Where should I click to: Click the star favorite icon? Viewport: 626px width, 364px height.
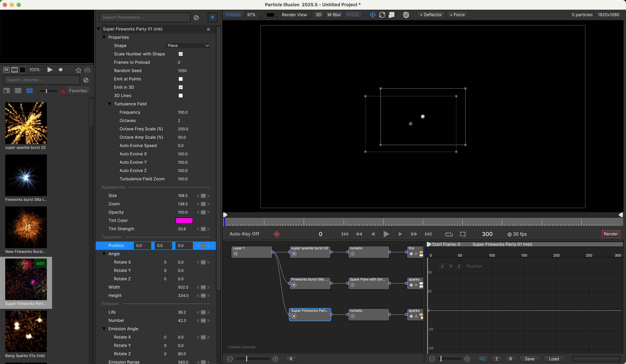[x=78, y=70]
